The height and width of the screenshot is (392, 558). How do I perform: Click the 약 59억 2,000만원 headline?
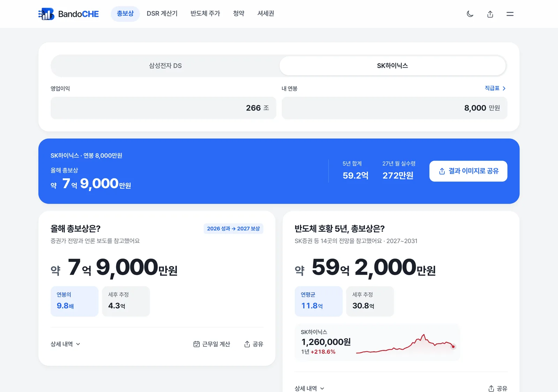(x=365, y=268)
